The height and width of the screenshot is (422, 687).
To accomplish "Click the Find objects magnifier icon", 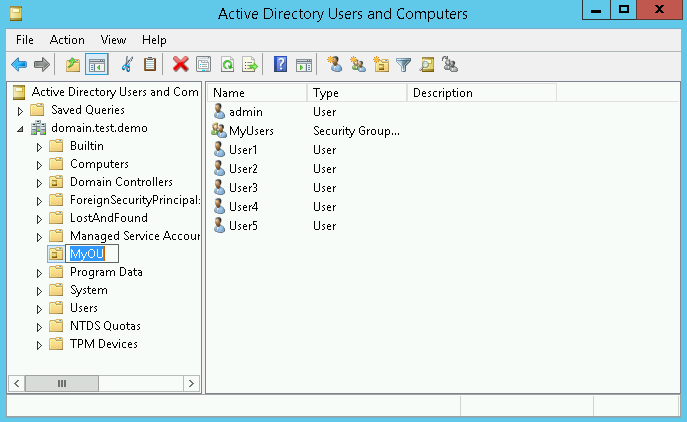I will (x=427, y=65).
